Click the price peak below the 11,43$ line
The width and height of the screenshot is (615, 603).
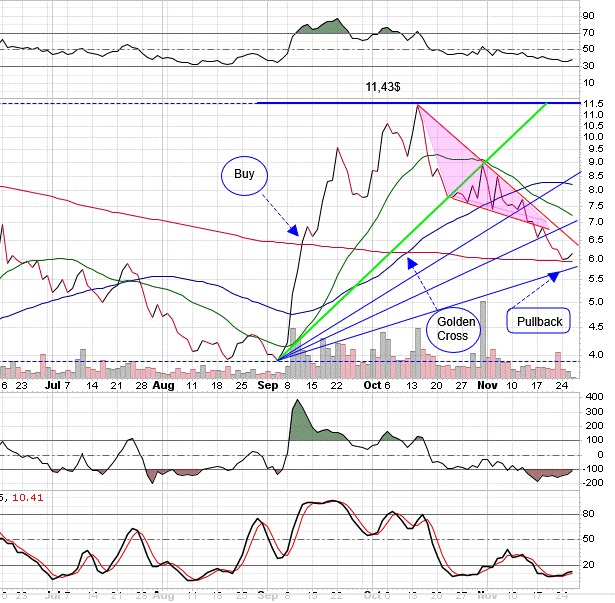(417, 106)
